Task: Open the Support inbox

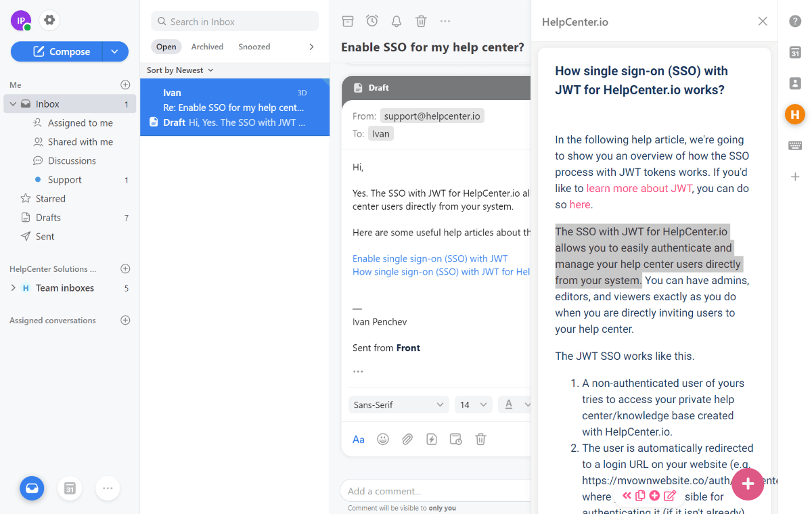Action: [x=65, y=180]
